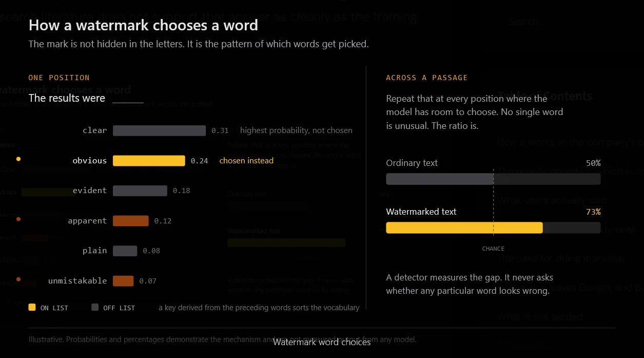Click the 'chosen instead' yellow label
This screenshot has height=358, width=644.
(x=246, y=161)
